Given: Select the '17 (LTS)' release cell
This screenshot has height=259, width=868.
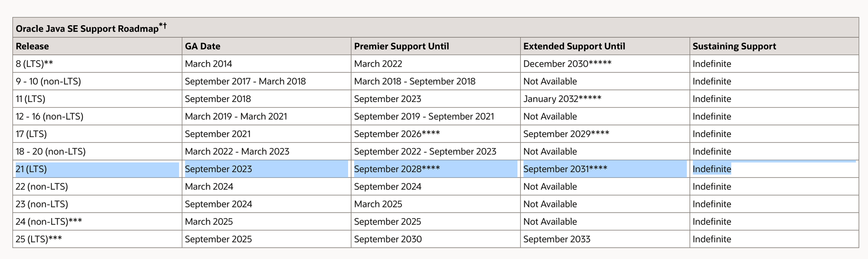Looking at the screenshot, I should [97, 134].
